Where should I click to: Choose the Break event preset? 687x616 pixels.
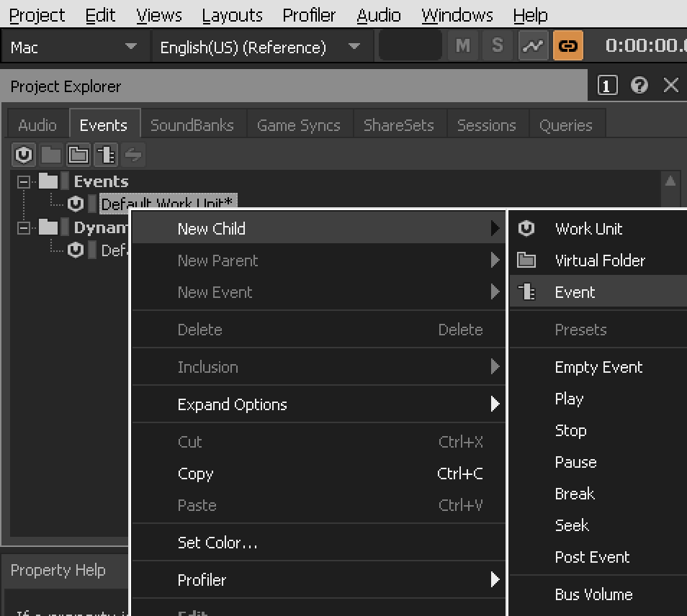598,494
